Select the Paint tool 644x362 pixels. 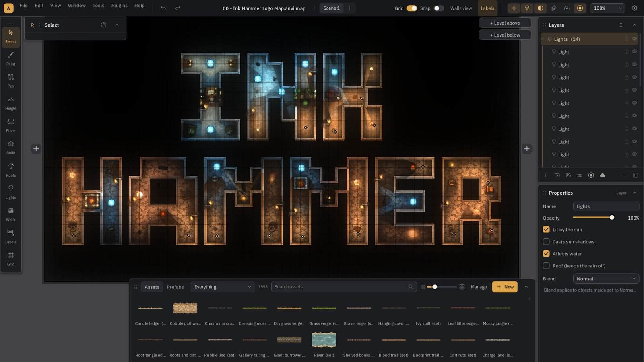[11, 59]
